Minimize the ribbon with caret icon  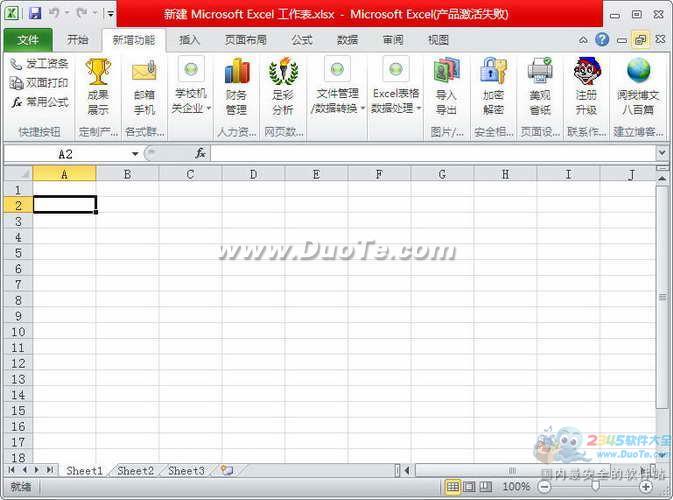click(583, 40)
